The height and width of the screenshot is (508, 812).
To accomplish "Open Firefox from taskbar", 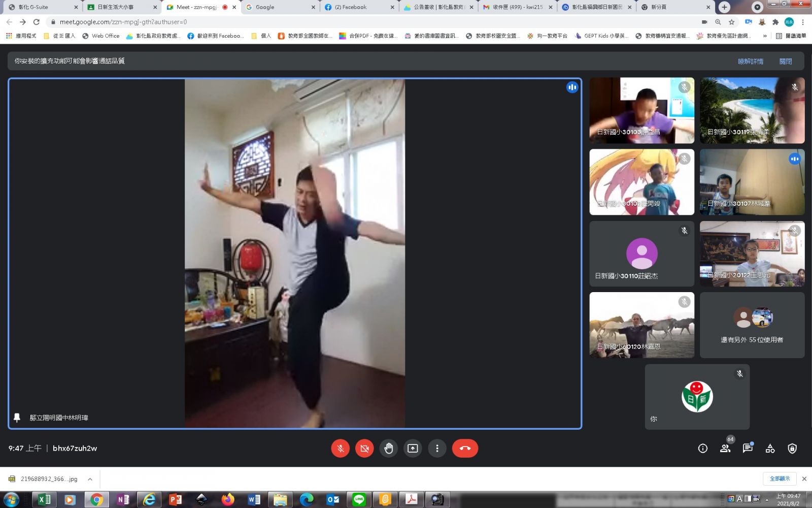I will pyautogui.click(x=228, y=500).
